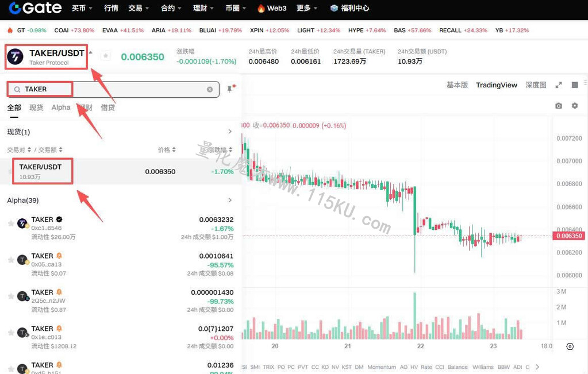Viewport: 588px width, 374px height.
Task: Open chart settings gear
Action: pos(575,106)
